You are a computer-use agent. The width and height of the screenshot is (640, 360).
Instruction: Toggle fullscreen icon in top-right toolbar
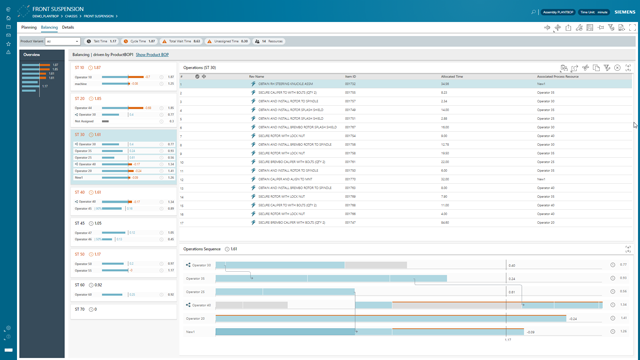(632, 27)
